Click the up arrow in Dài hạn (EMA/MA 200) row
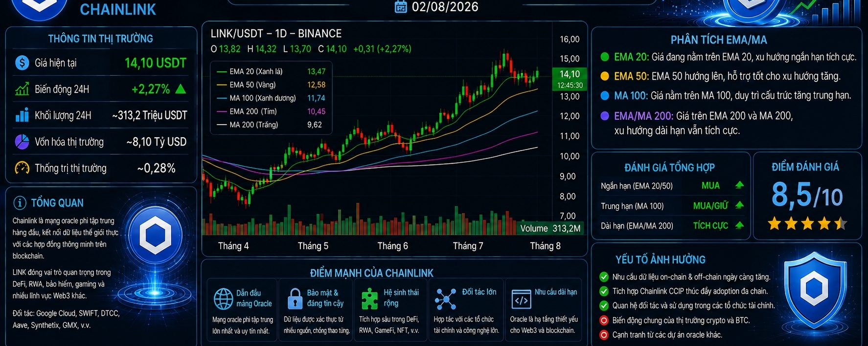 (739, 225)
